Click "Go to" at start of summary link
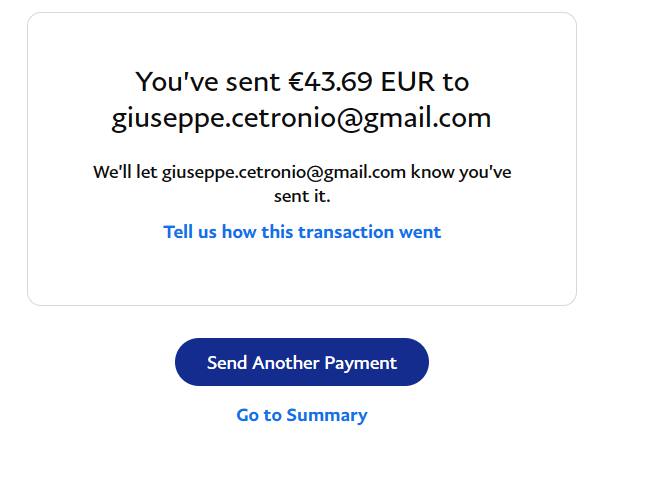The height and width of the screenshot is (478, 651). tap(259, 415)
